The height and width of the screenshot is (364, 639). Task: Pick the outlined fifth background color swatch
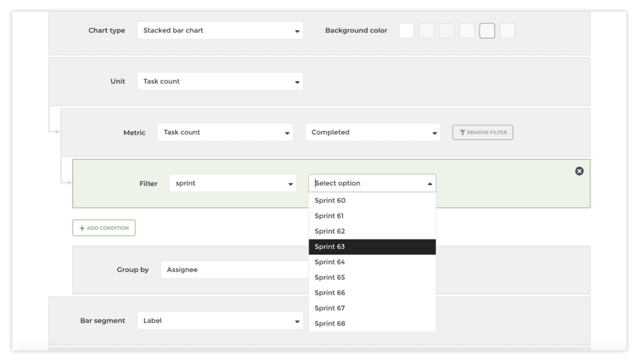(487, 31)
